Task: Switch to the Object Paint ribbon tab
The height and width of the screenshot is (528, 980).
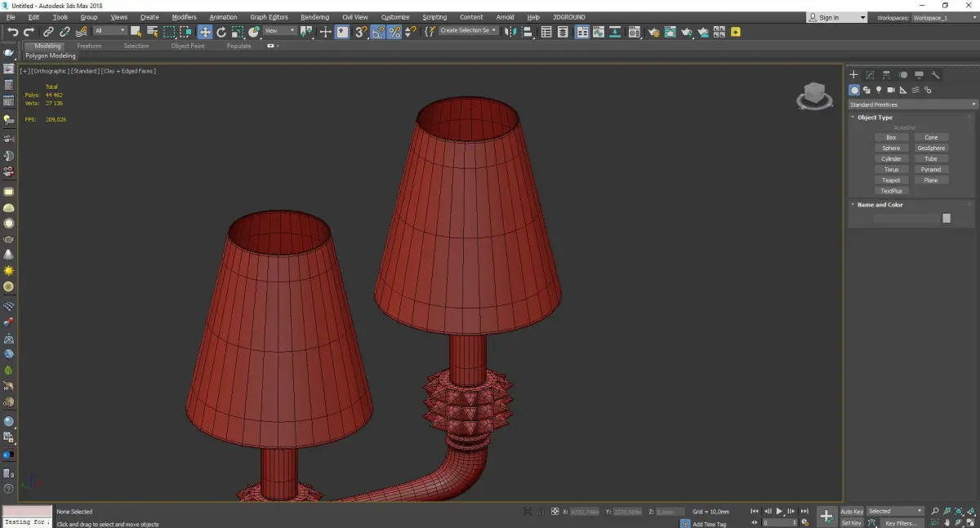Action: 188,47
